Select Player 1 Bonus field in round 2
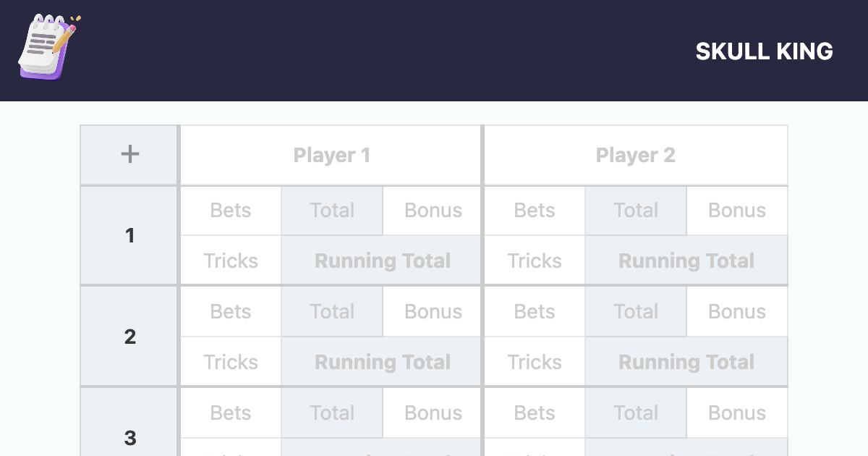Screen dimensions: 868x456 [x=433, y=312]
